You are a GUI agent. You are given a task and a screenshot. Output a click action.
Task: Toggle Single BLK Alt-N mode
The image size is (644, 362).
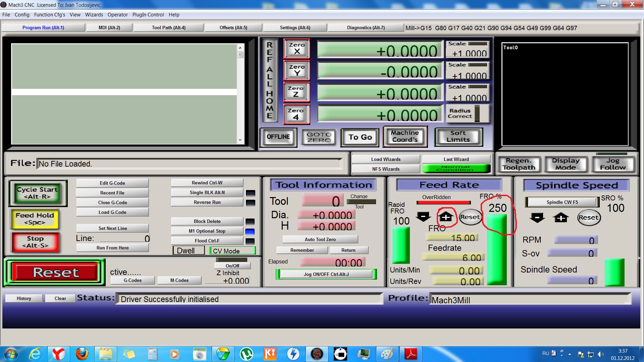tap(207, 192)
